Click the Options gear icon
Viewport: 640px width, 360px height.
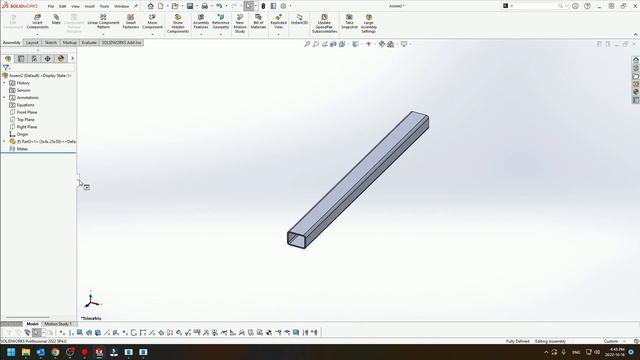pos(283,6)
